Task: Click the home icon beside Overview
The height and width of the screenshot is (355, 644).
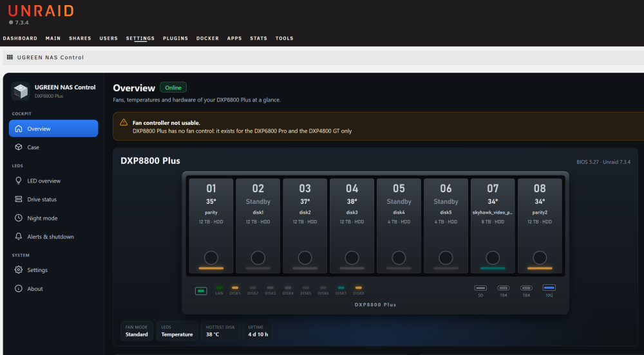Action: coord(19,129)
